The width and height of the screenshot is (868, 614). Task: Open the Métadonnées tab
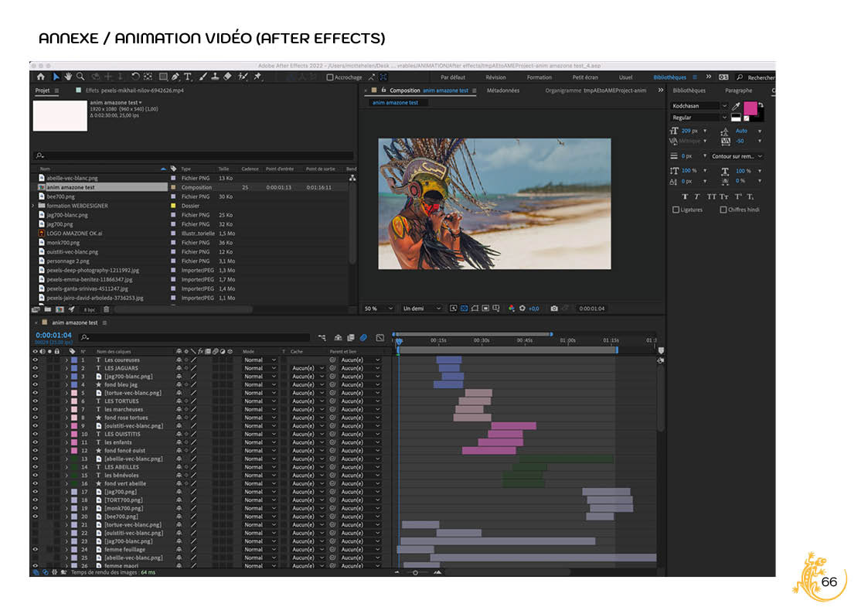click(502, 90)
